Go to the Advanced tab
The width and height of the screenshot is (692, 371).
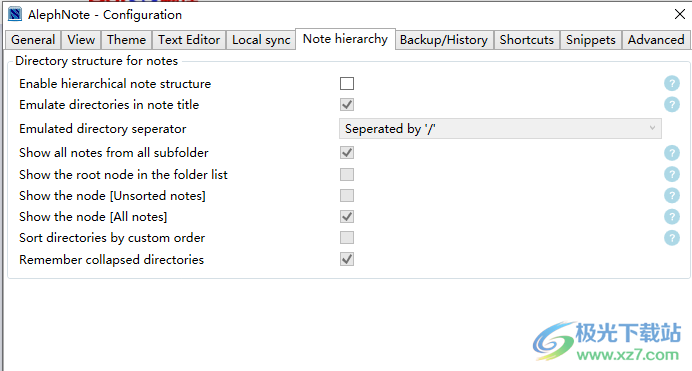click(656, 40)
